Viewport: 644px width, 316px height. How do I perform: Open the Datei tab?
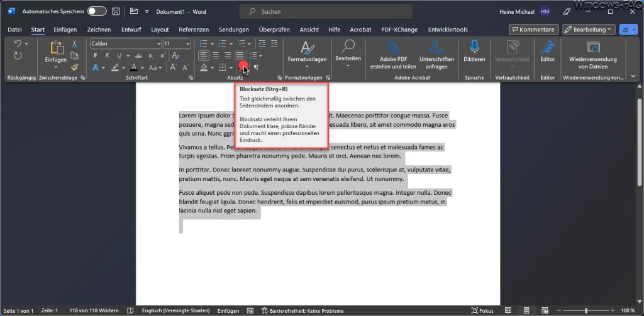coord(15,30)
